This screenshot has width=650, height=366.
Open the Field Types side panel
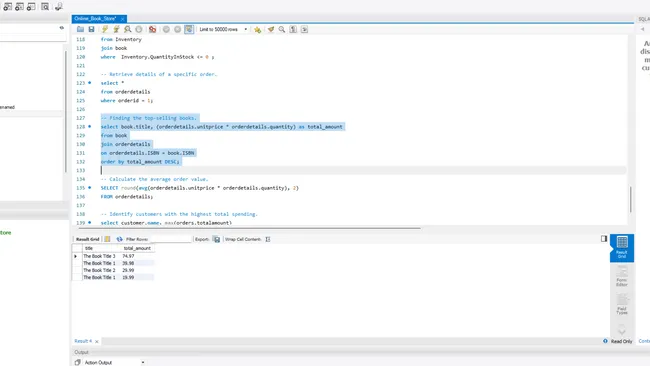(x=622, y=305)
